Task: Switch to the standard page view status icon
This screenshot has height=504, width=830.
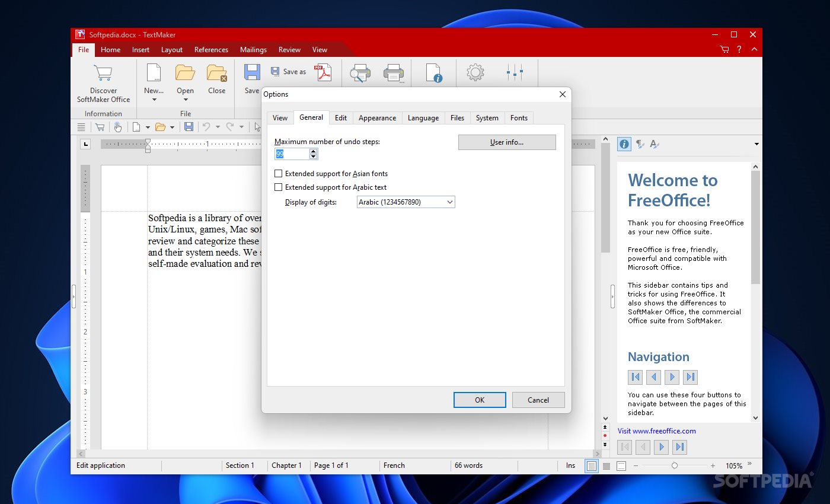Action: [x=591, y=466]
